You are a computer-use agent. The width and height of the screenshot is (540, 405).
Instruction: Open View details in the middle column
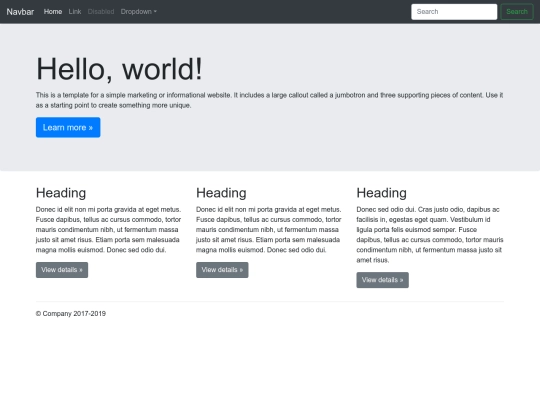tap(222, 270)
